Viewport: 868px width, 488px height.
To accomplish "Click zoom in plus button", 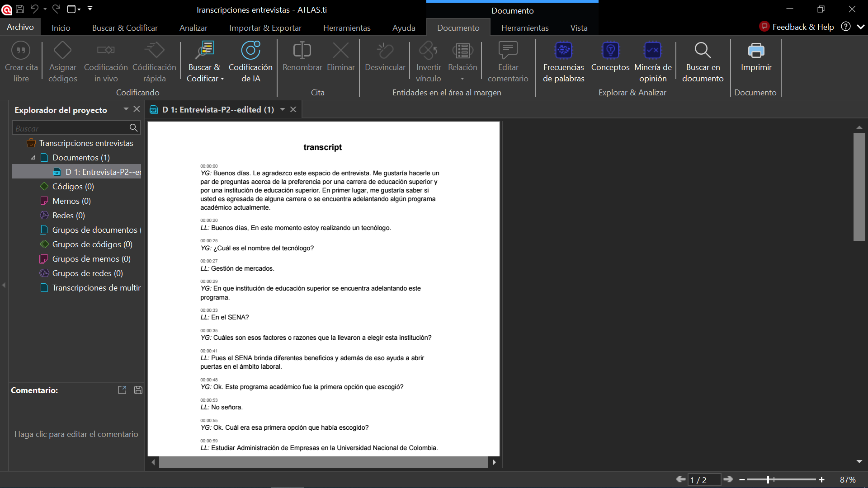I will click(821, 480).
